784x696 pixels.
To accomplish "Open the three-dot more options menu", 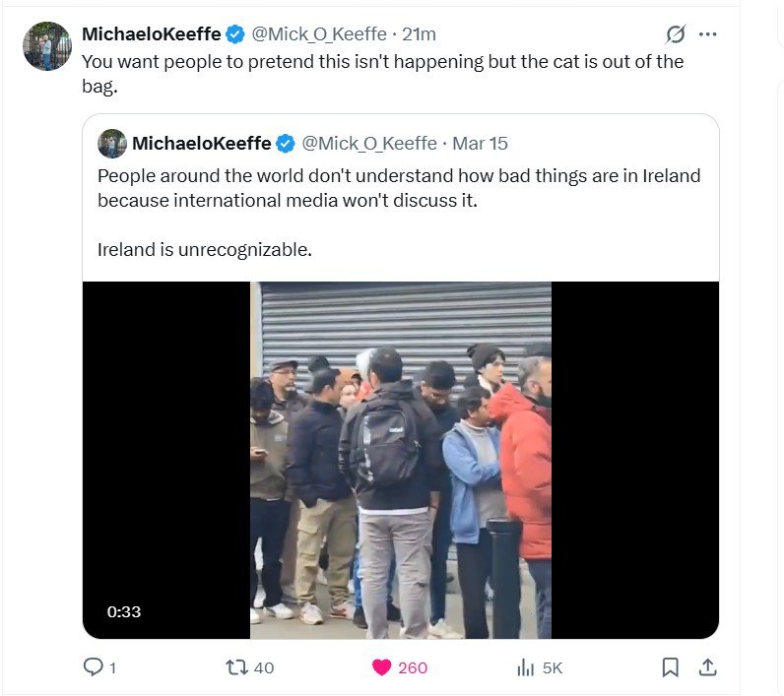I will [x=707, y=34].
